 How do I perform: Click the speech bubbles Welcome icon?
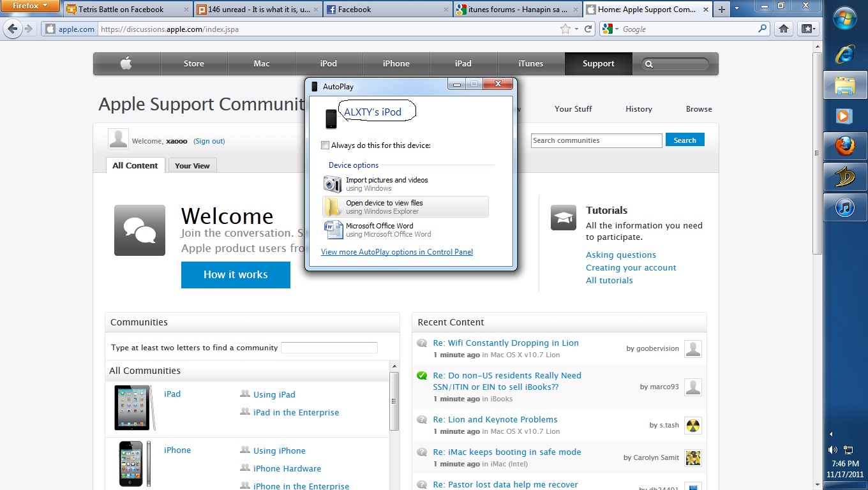pos(140,230)
